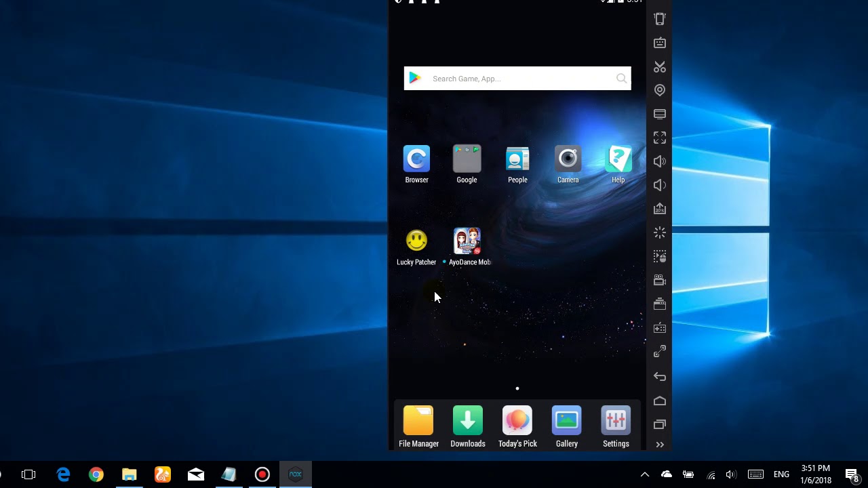Click the Nox my computer import icon
Image resolution: width=868 pixels, height=488 pixels.
(x=660, y=114)
